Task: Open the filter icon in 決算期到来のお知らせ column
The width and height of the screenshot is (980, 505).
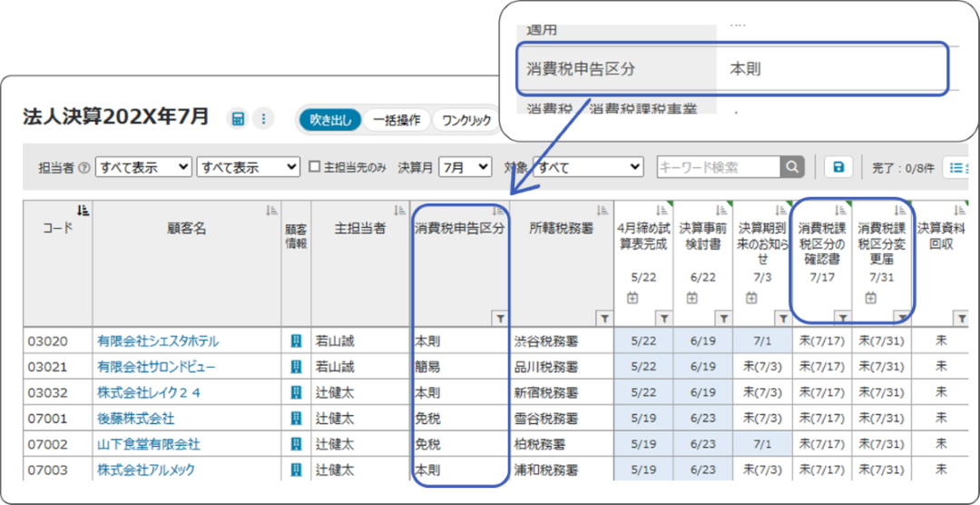Action: [x=782, y=319]
